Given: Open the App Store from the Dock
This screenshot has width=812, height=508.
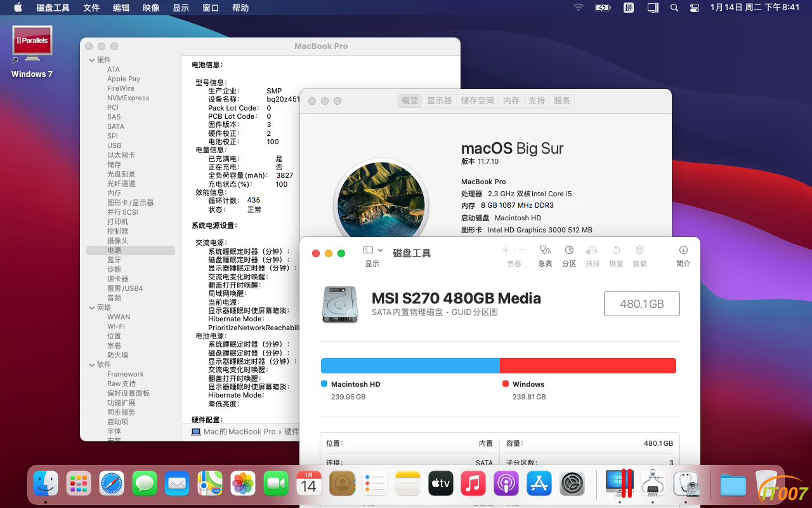Looking at the screenshot, I should [539, 484].
